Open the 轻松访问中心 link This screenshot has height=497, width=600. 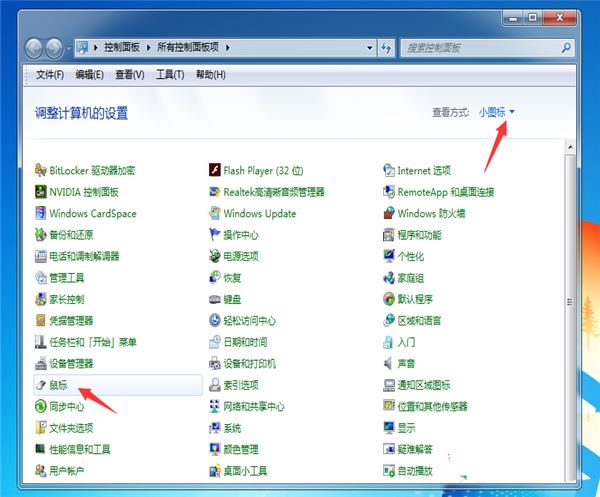249,321
